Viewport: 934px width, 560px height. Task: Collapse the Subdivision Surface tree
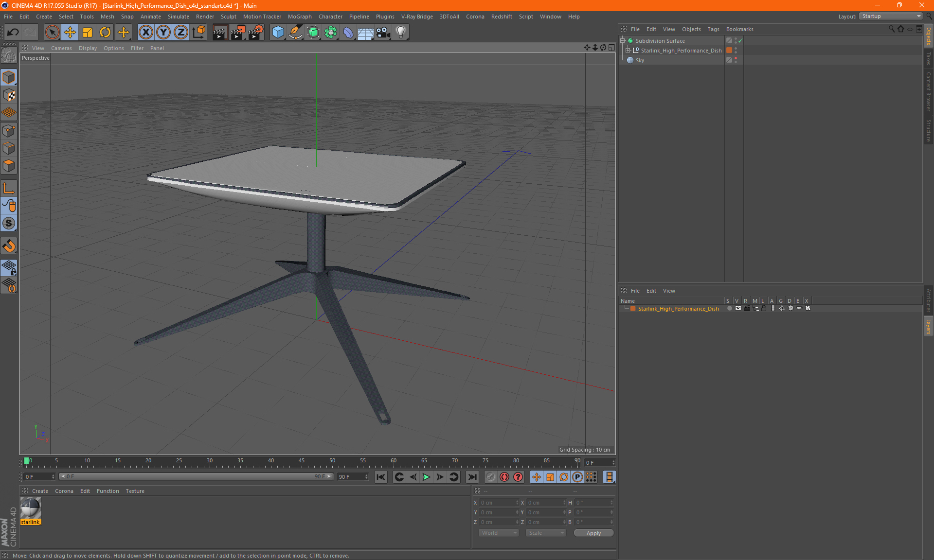pos(622,41)
